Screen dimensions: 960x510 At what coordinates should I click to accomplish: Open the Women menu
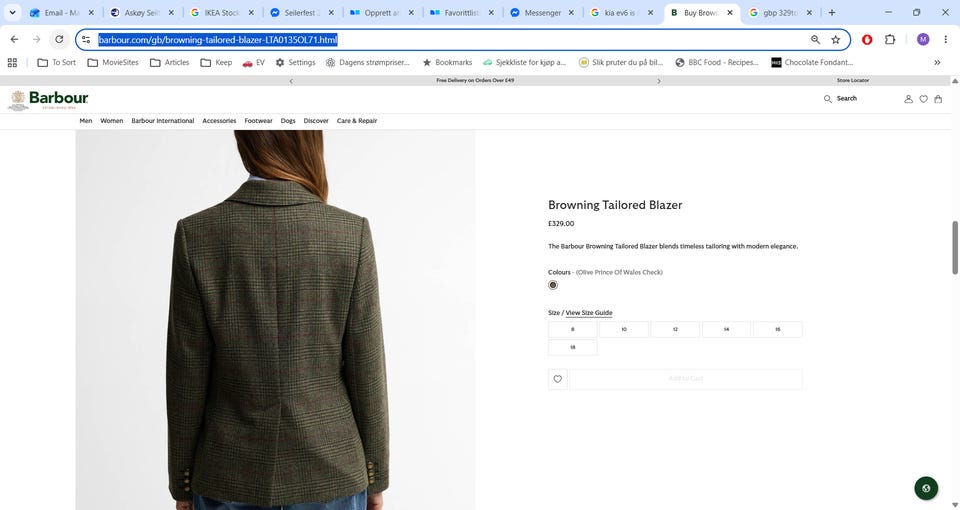111,121
